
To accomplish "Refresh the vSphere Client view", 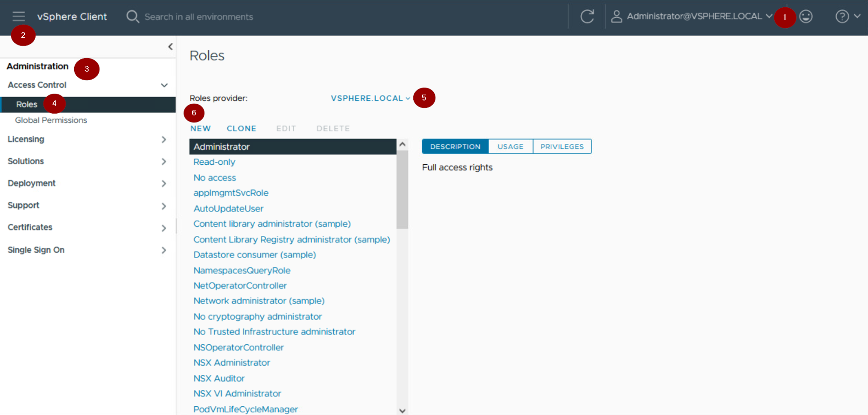I will [x=587, y=16].
